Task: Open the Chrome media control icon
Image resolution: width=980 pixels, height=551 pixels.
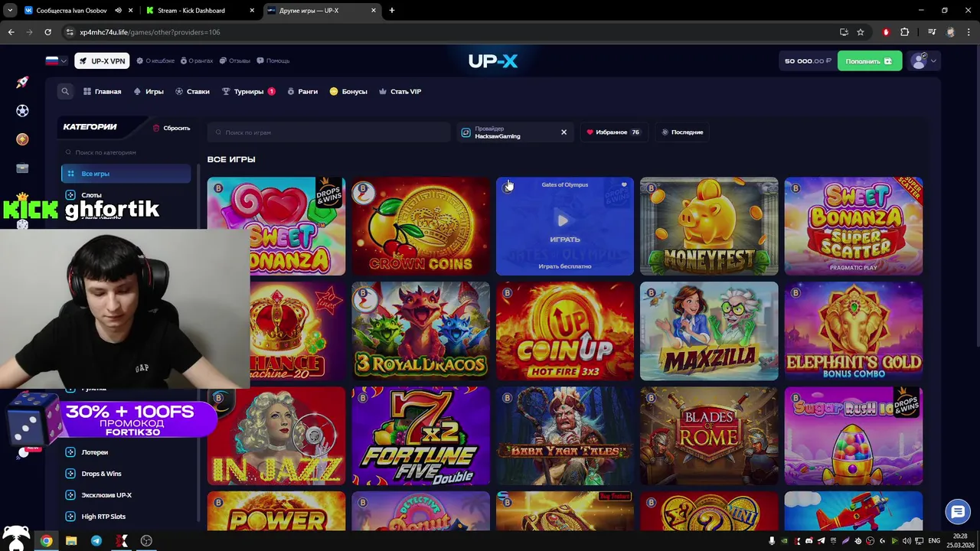Action: 932,32
